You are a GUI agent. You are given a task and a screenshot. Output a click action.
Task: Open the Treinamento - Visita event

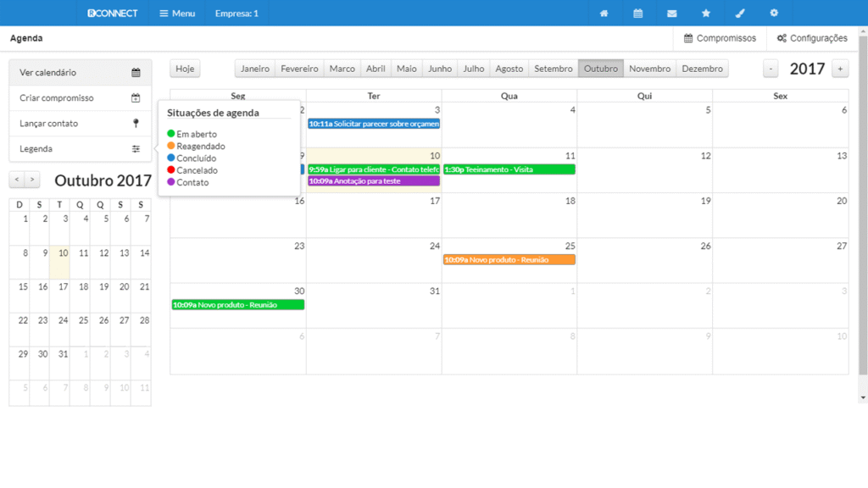point(509,169)
